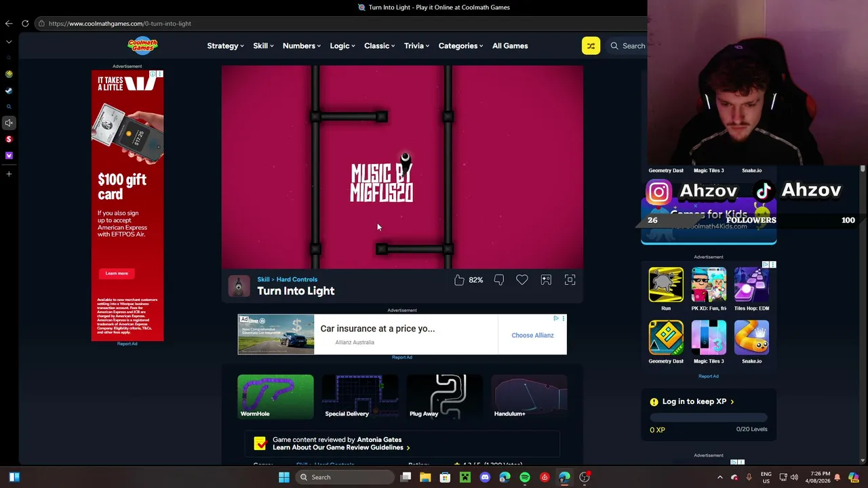Click Report Ad under the Allianz banner
This screenshot has height=488, width=868.
coord(402,357)
